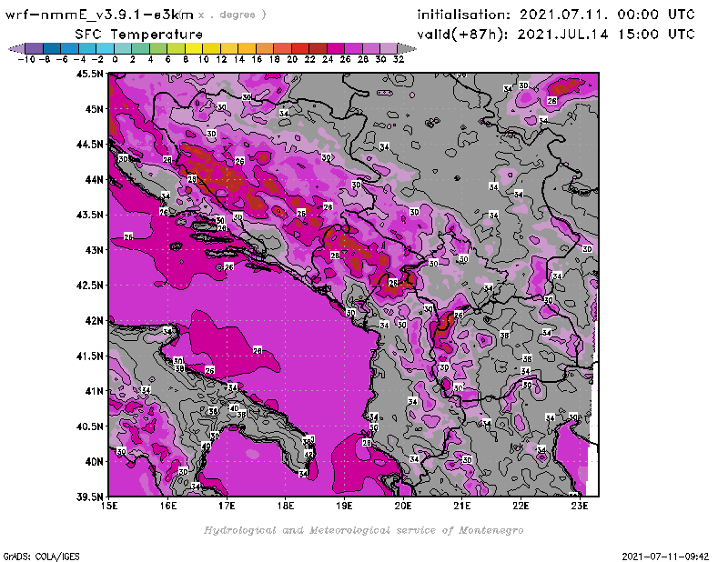Click the '-10' colorbar tick label
The image size is (728, 562).
coord(26,59)
